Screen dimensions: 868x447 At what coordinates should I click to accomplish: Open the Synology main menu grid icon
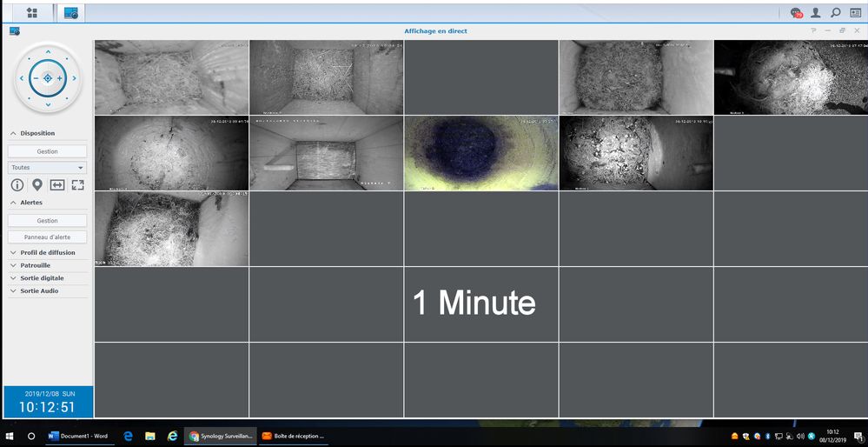click(32, 13)
